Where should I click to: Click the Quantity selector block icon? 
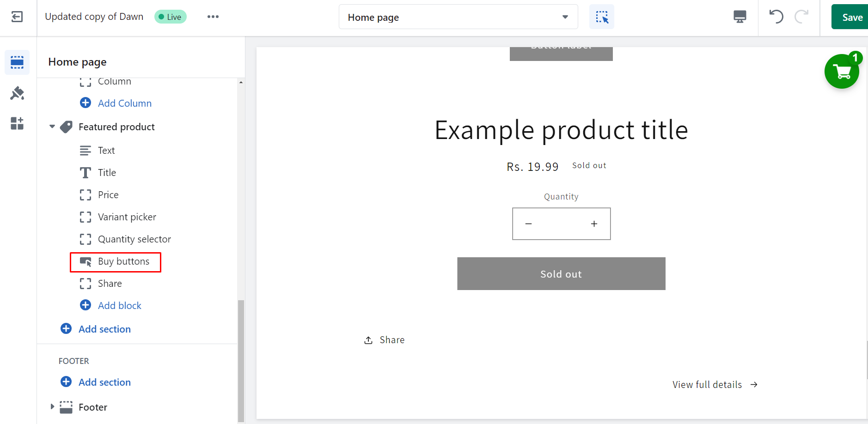86,239
